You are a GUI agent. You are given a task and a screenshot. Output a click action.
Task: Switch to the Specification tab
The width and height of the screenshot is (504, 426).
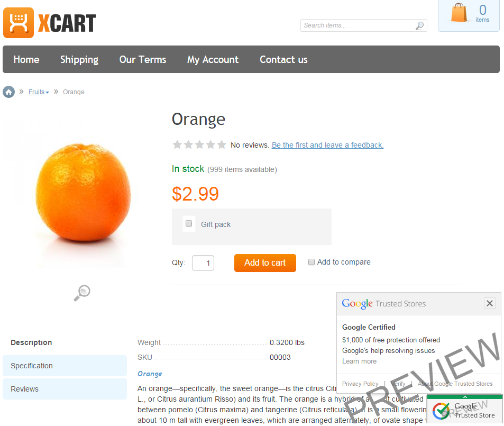tap(65, 366)
